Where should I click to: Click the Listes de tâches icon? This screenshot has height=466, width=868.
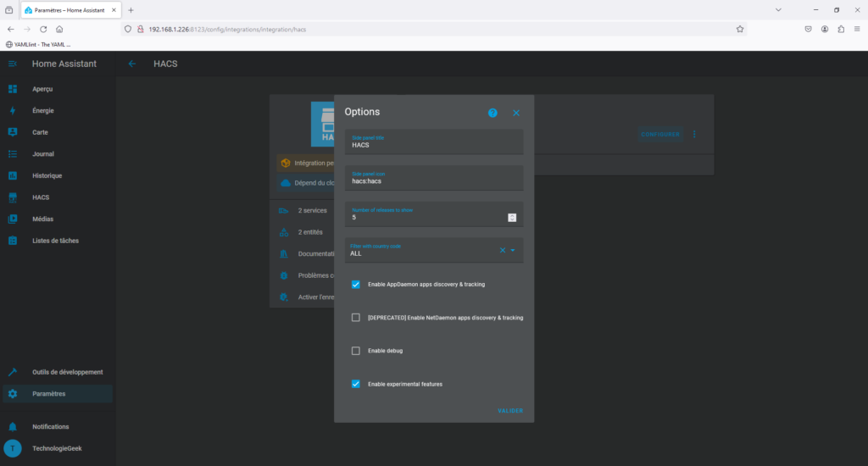(x=12, y=241)
